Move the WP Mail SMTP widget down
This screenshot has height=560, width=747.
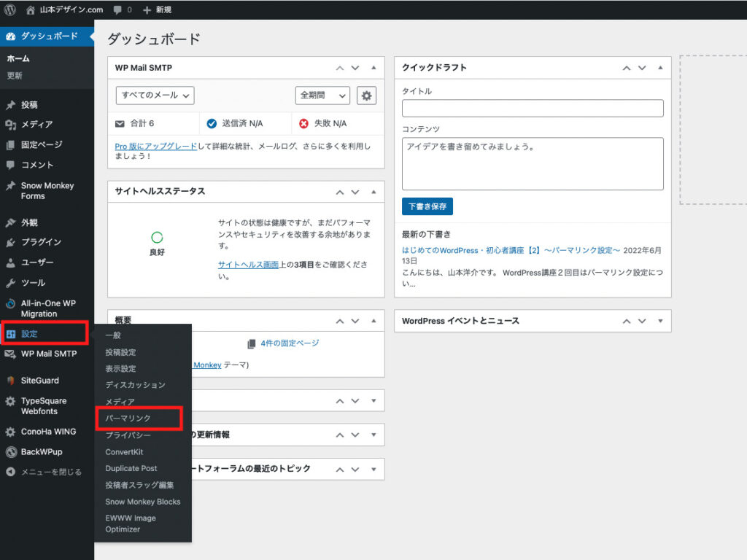[x=355, y=68]
